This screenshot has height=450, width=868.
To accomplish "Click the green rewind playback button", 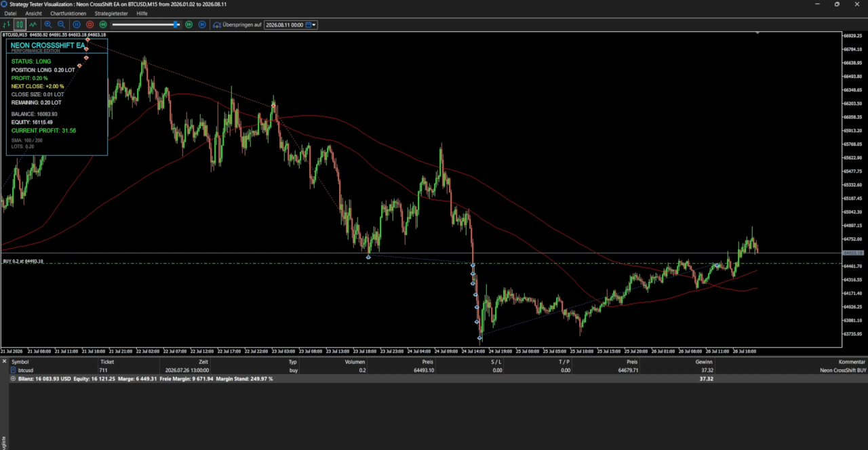I will [103, 24].
